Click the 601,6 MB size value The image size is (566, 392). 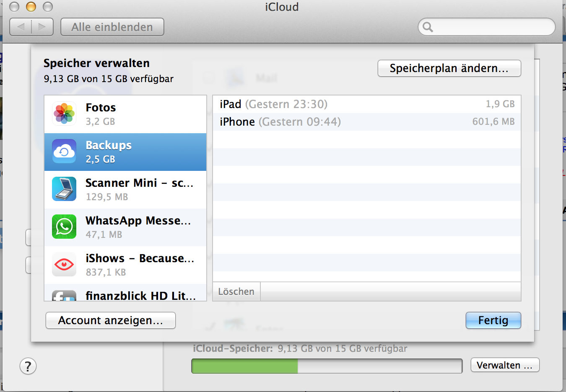point(493,122)
